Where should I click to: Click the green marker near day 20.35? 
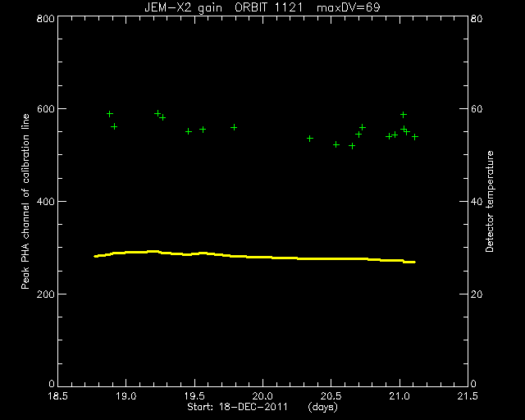pyautogui.click(x=310, y=139)
